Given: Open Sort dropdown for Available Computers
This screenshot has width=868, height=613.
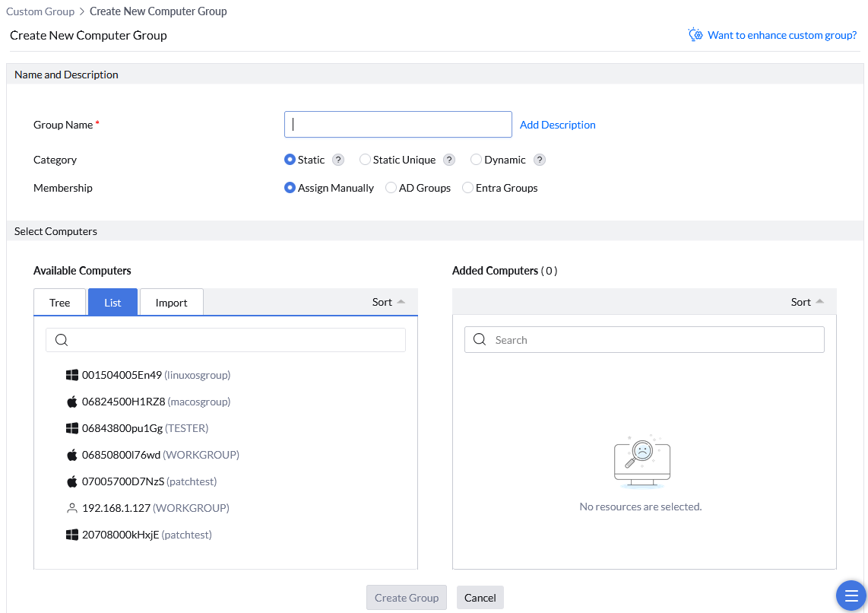Looking at the screenshot, I should coord(388,302).
